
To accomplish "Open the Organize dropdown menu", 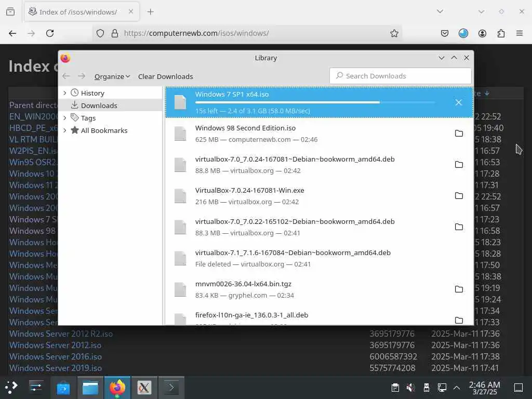I will point(112,77).
